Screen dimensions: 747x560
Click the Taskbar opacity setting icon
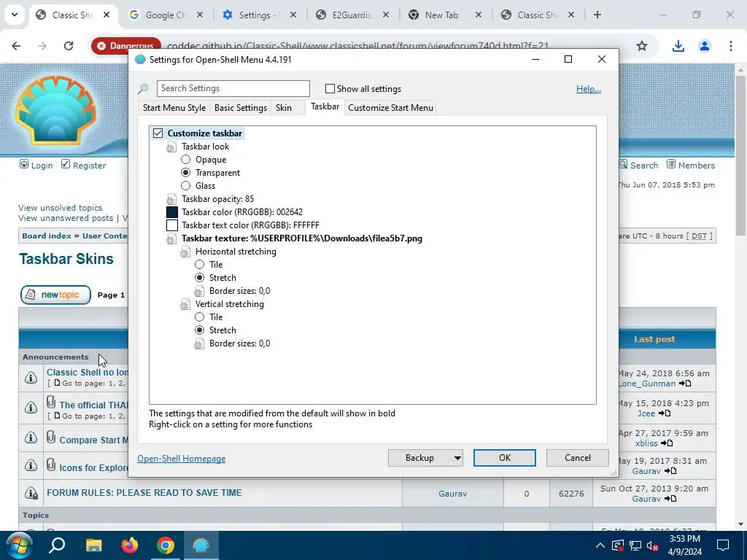pos(171,200)
